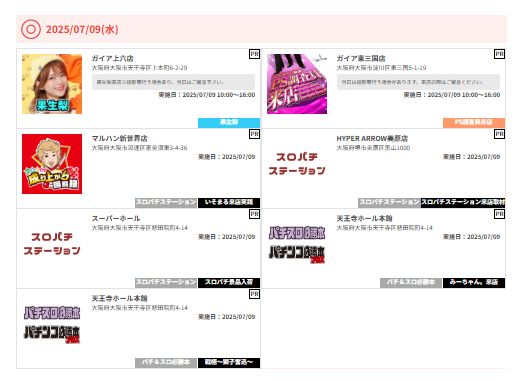Image resolution: width=521 pixels, height=381 pixels.
Task: Open ガイア東三国店 store name link
Action: (x=361, y=58)
